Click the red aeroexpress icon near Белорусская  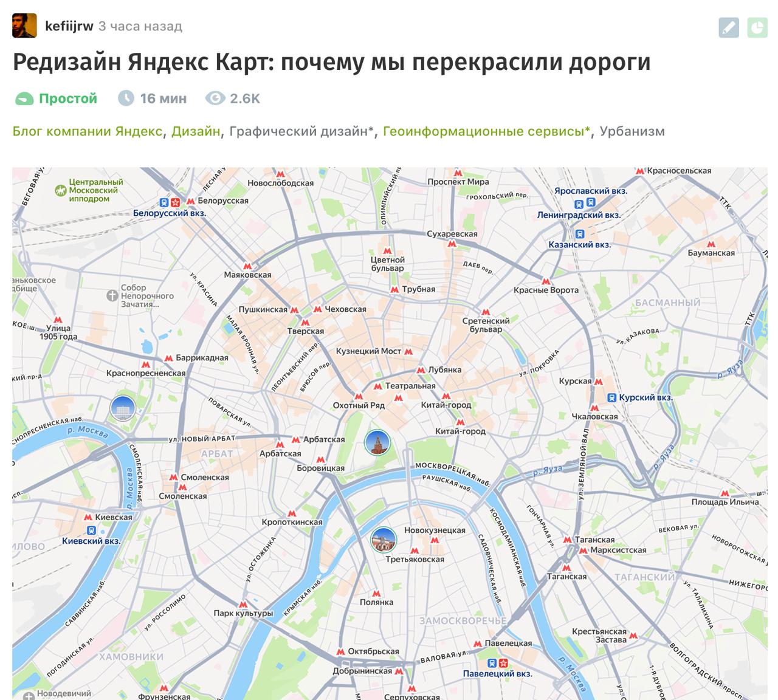176,202
